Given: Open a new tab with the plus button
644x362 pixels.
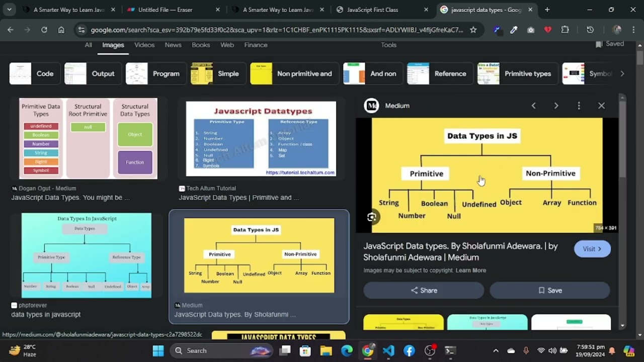Looking at the screenshot, I should click(547, 10).
